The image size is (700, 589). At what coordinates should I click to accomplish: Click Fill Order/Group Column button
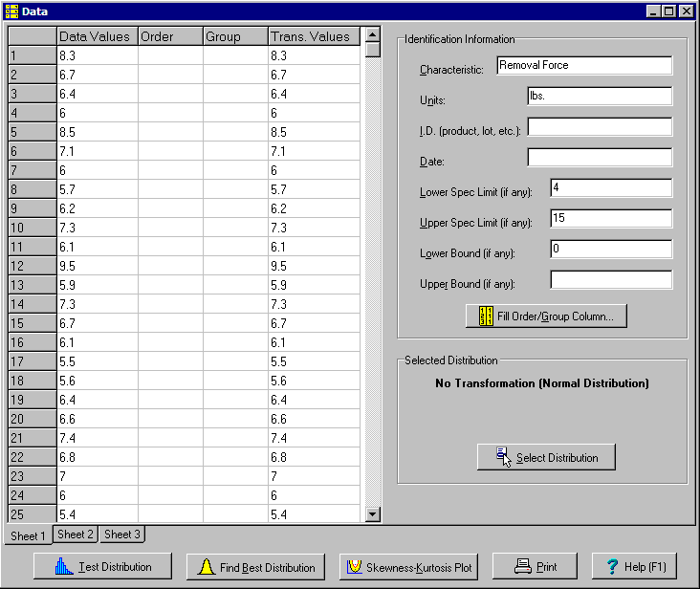pos(546,316)
